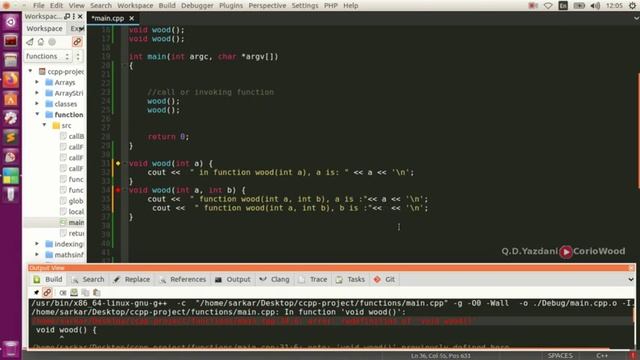This screenshot has height=360, width=640.
Task: Switch to the Git output tab
Action: point(384,280)
